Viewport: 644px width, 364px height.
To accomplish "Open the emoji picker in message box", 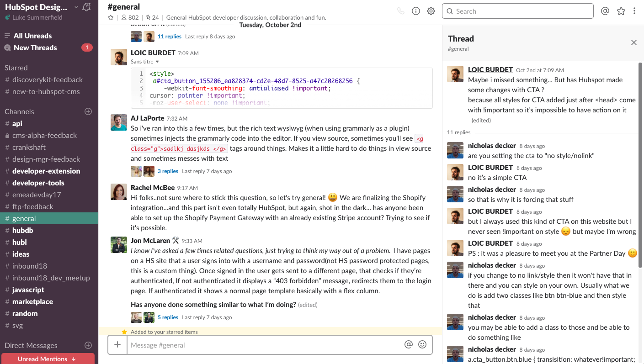I will tap(422, 344).
